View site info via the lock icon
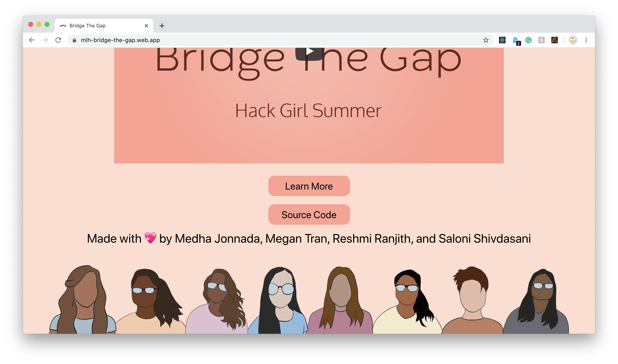 (74, 40)
